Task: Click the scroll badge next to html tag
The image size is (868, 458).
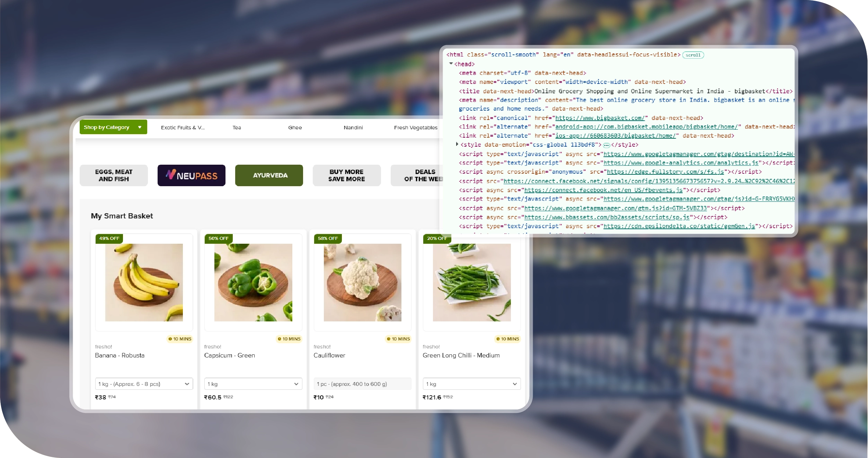Action: point(693,55)
